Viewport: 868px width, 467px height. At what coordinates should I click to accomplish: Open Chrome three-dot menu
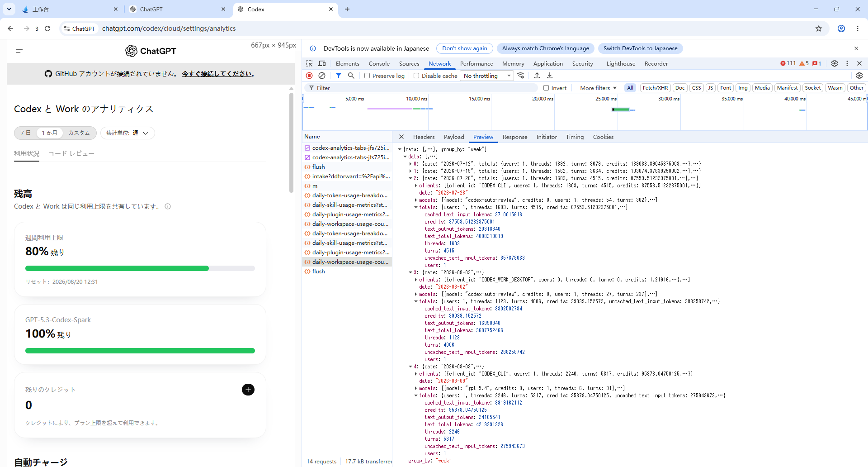pos(858,29)
